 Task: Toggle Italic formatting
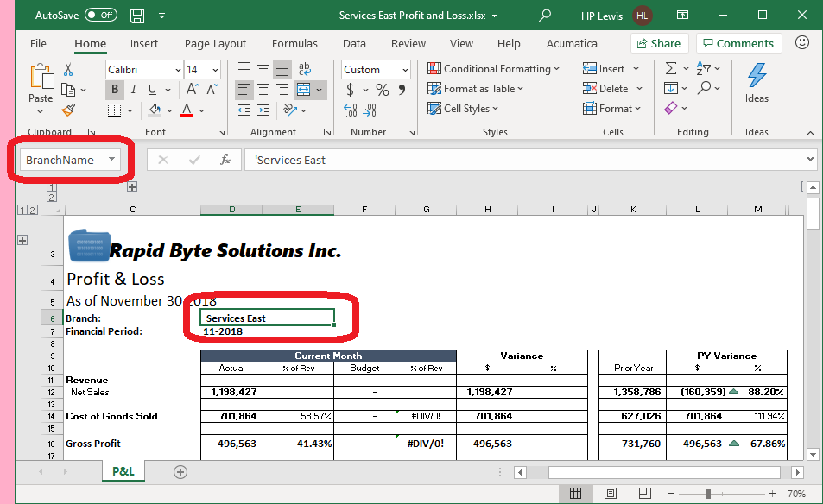point(133,89)
